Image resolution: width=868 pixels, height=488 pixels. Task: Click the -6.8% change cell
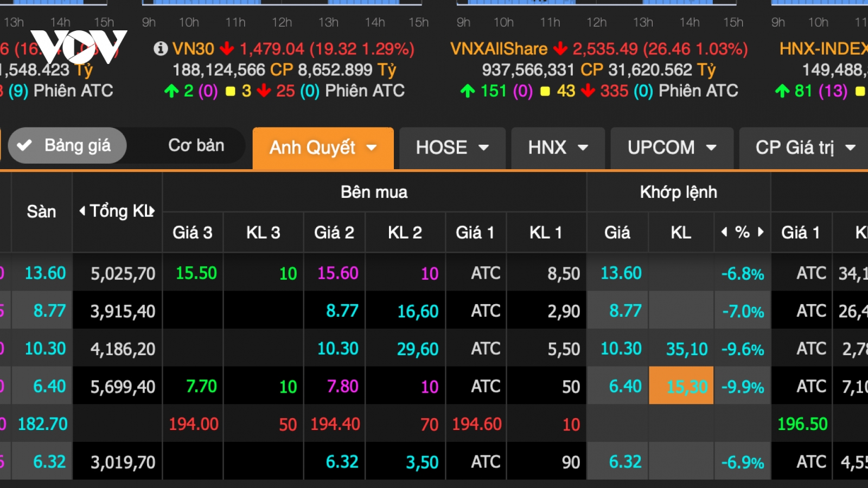coord(743,273)
